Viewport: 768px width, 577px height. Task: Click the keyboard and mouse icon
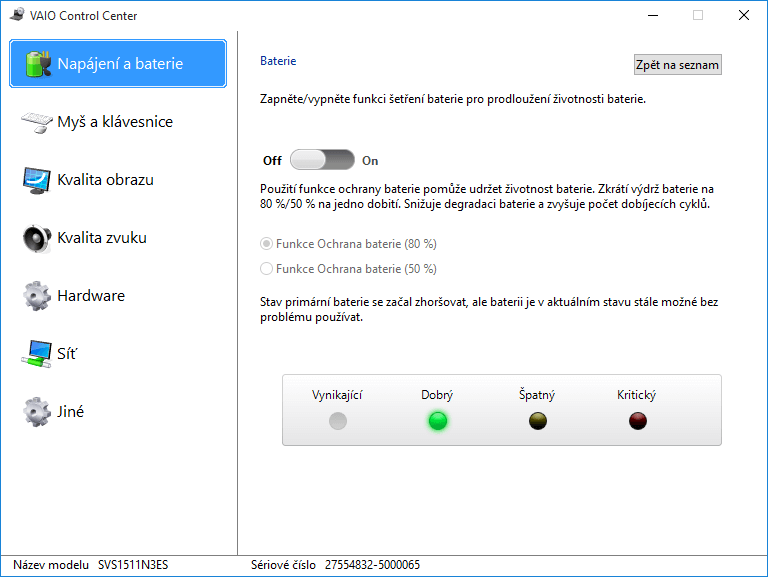37,122
